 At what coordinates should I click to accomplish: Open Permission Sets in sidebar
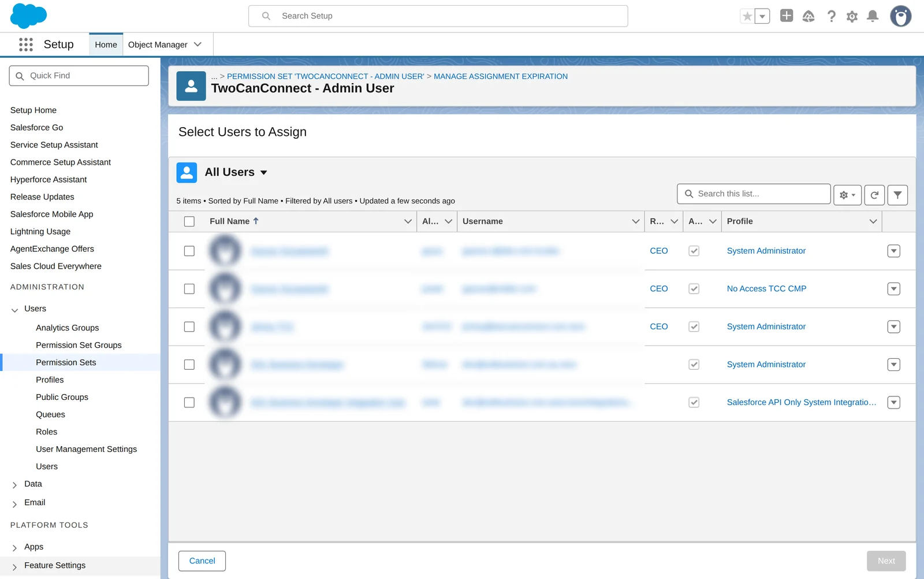[x=66, y=362]
